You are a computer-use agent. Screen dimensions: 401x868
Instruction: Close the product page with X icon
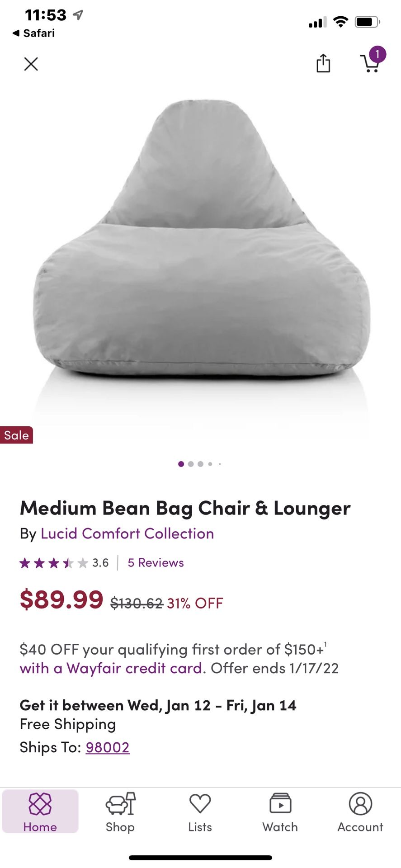(31, 64)
